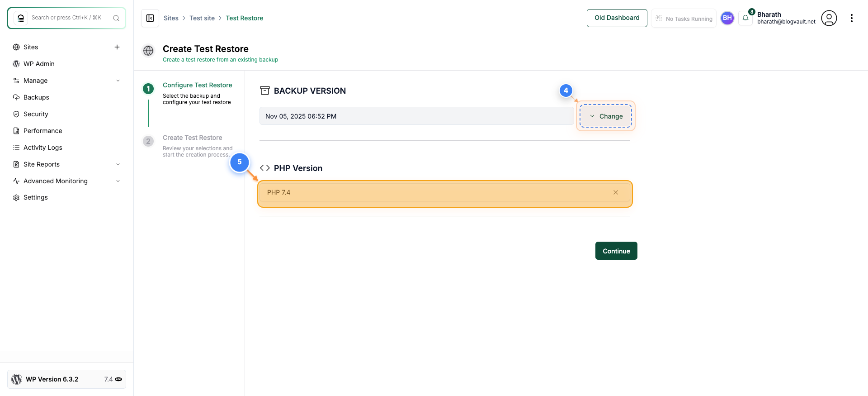Expand Manage submenu chevron

pos(118,81)
